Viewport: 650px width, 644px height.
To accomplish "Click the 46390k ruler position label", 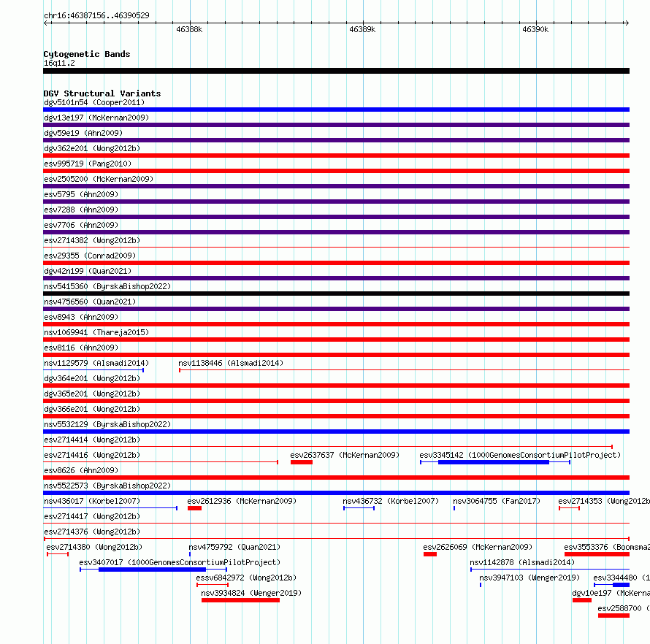I will click(x=535, y=29).
